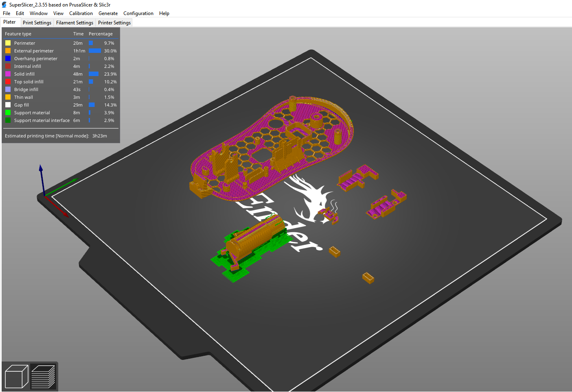Open the Window menu

coord(39,13)
